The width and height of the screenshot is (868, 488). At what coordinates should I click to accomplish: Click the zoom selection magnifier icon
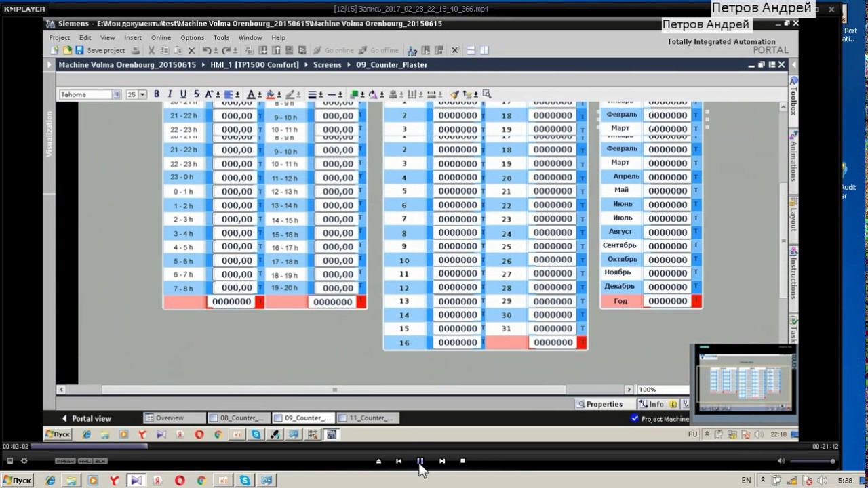point(486,94)
